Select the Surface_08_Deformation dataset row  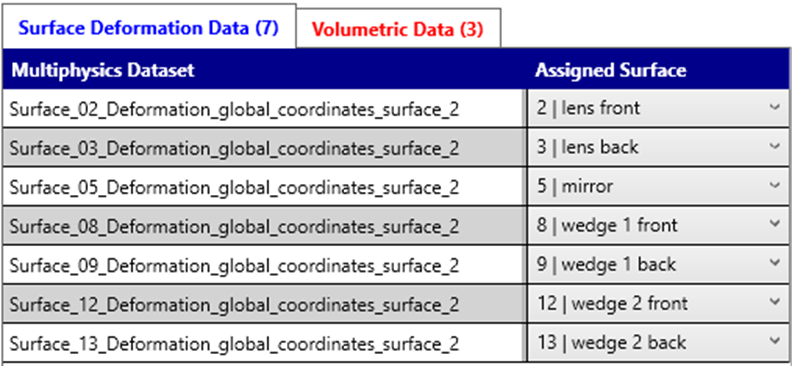tap(264, 225)
